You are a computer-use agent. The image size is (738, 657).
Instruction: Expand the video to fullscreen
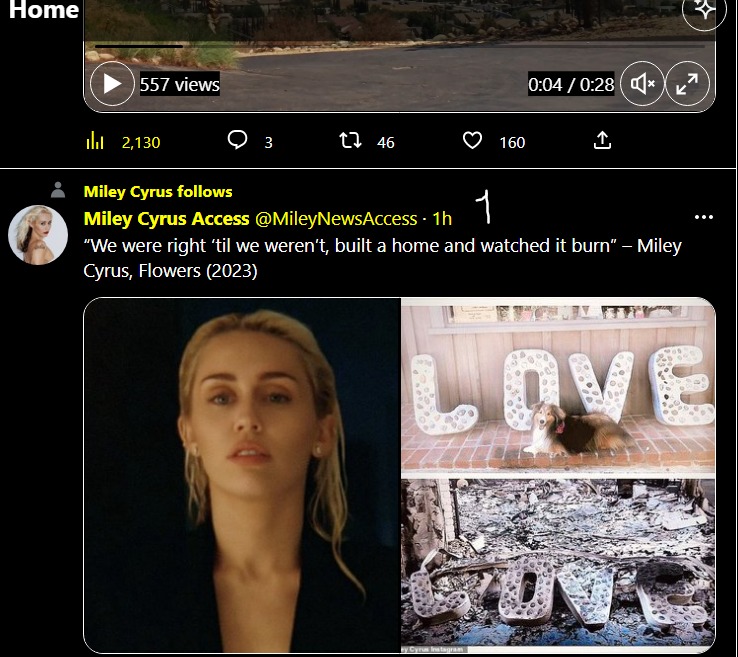point(687,84)
